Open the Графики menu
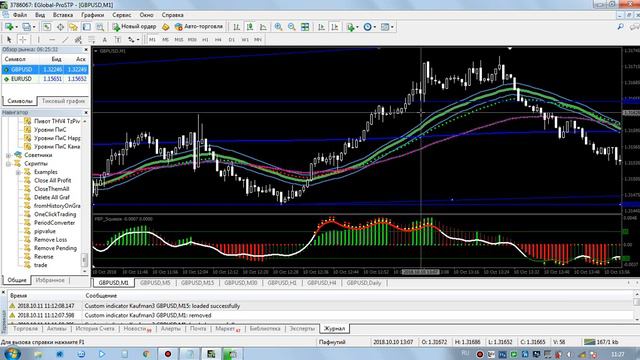The width and height of the screenshot is (640, 360). pos(93,15)
